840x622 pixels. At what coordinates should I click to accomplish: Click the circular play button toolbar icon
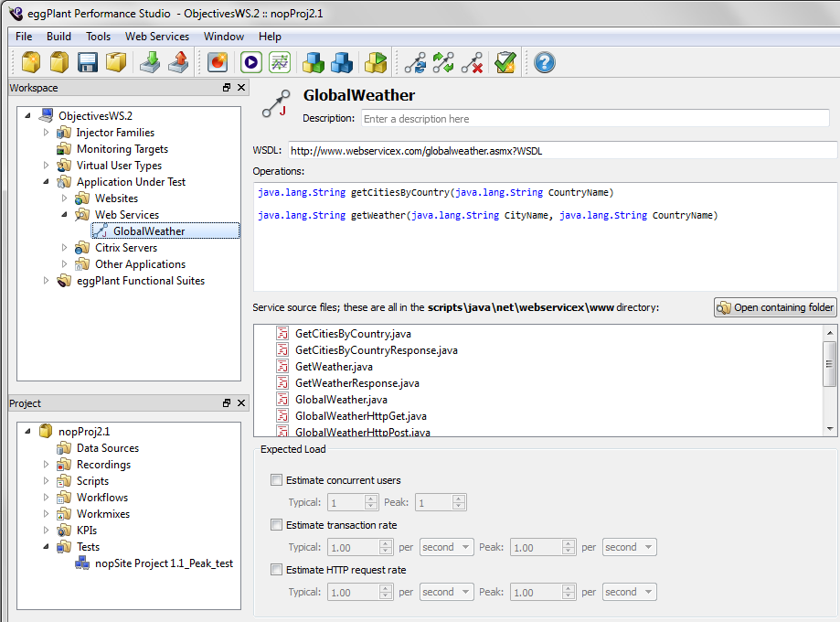click(x=250, y=62)
